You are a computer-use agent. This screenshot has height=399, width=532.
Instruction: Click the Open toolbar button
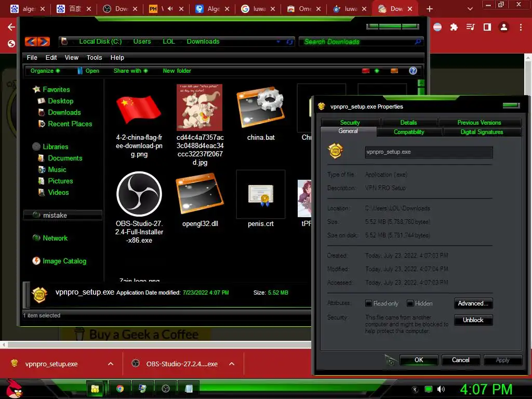pyautogui.click(x=88, y=71)
